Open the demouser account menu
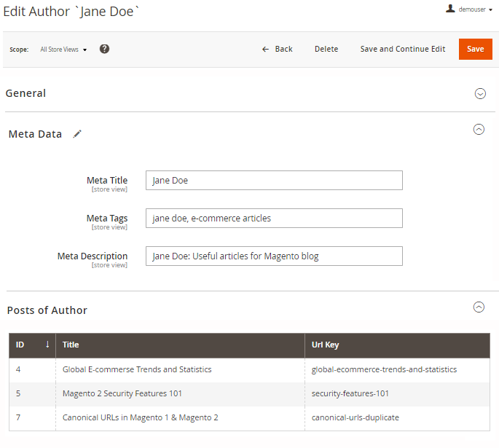 click(x=476, y=9)
